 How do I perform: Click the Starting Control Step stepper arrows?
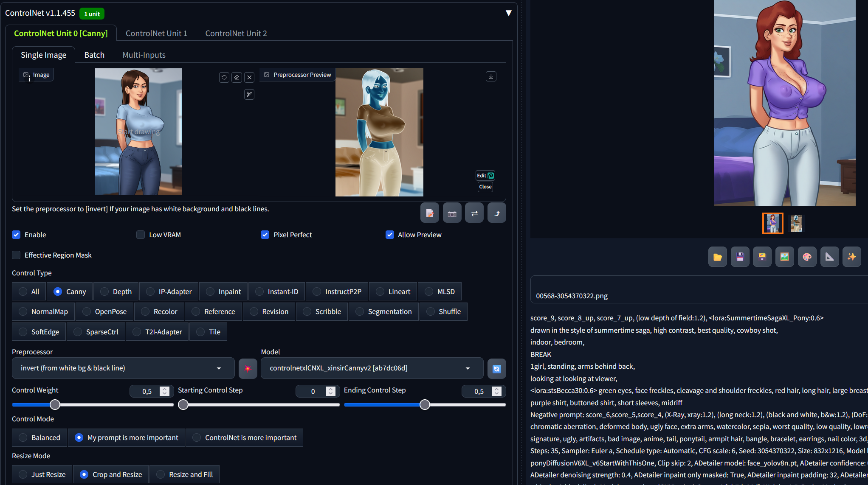pyautogui.click(x=331, y=391)
